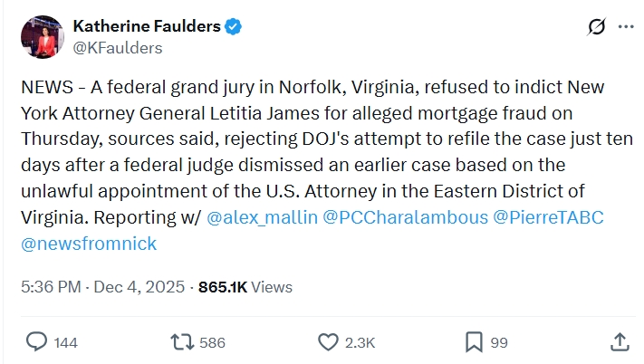Viewport: 644px width, 364px height.
Task: Open the @newsfromnick mention link
Action: pos(88,243)
